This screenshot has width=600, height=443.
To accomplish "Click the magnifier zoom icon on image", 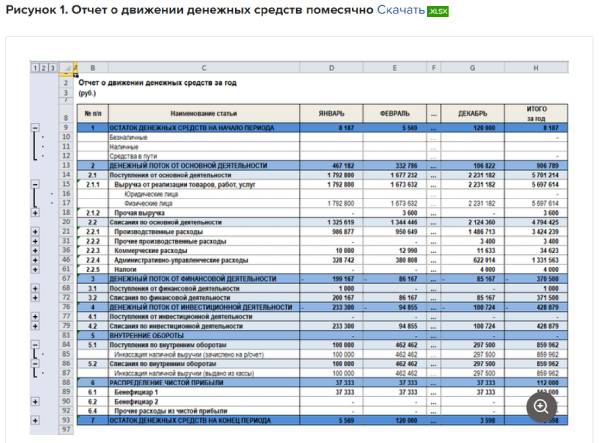I will point(539,405).
